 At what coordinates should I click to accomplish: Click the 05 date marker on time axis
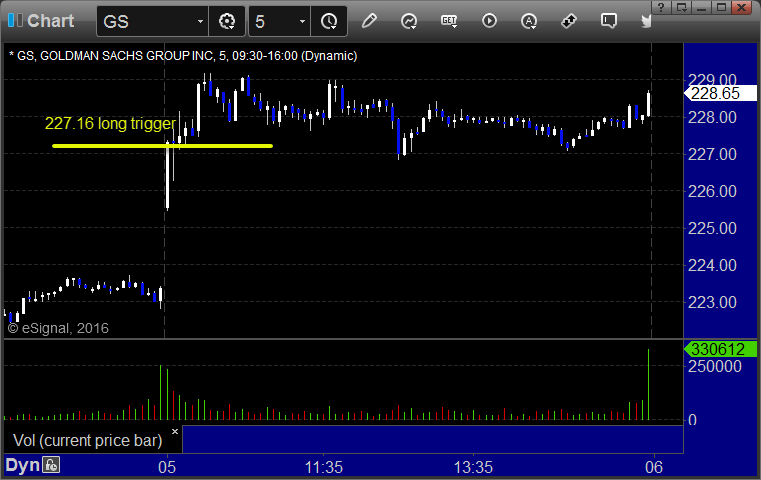[x=167, y=467]
